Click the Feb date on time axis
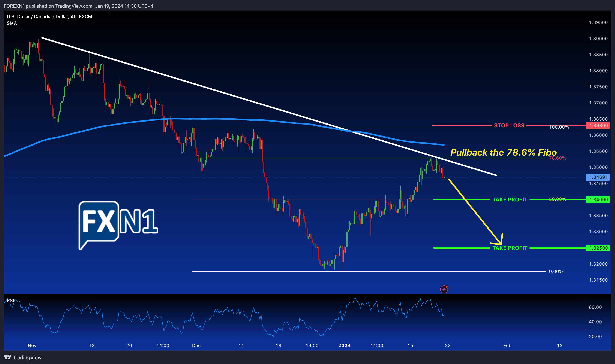 (x=507, y=345)
